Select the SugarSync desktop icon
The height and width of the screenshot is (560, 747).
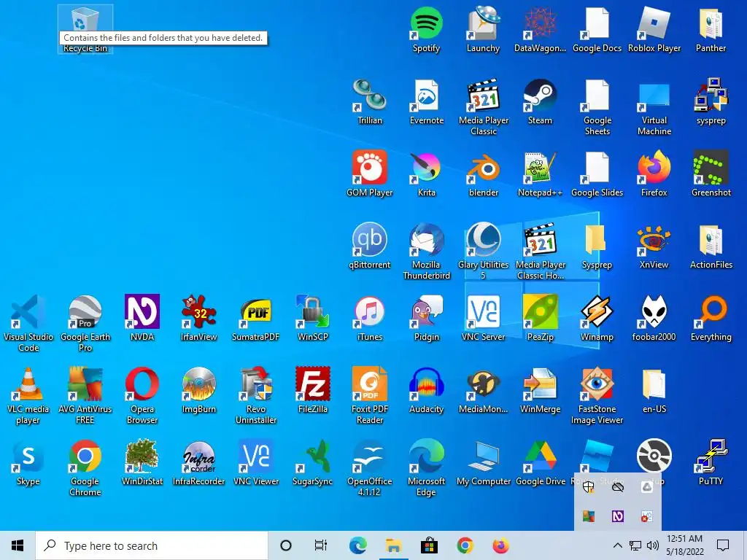pos(312,463)
